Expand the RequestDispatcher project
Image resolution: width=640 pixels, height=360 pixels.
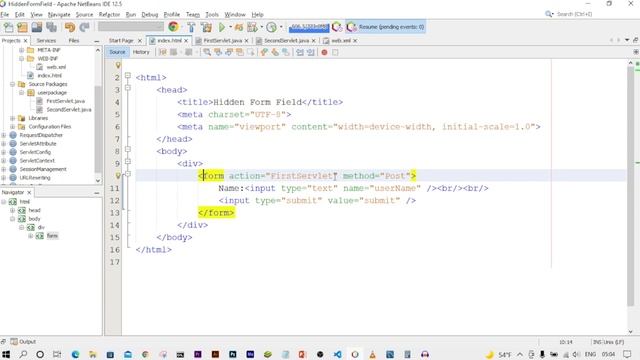(4, 135)
